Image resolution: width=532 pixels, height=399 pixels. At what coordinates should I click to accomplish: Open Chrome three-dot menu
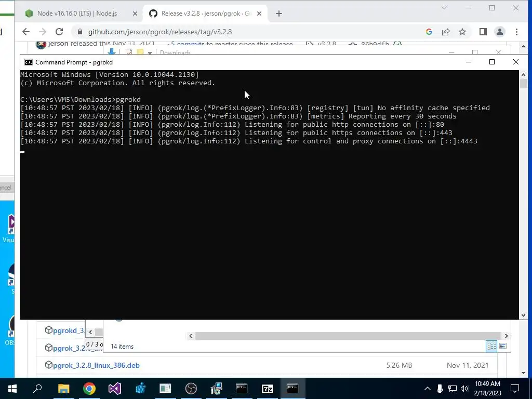517,32
